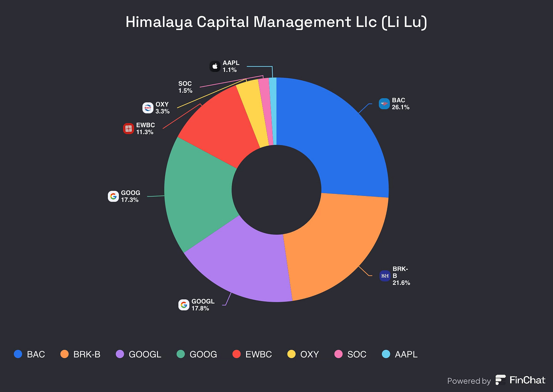Click the Himalaya Capital Management chart title
Screen dimensions: 553x392
[276, 22]
